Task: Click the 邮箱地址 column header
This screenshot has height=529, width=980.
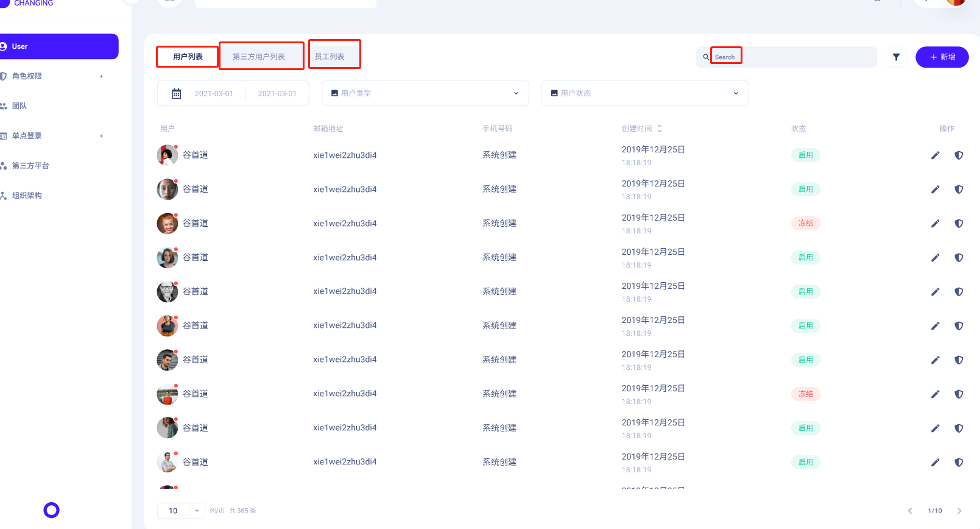Action: click(328, 129)
